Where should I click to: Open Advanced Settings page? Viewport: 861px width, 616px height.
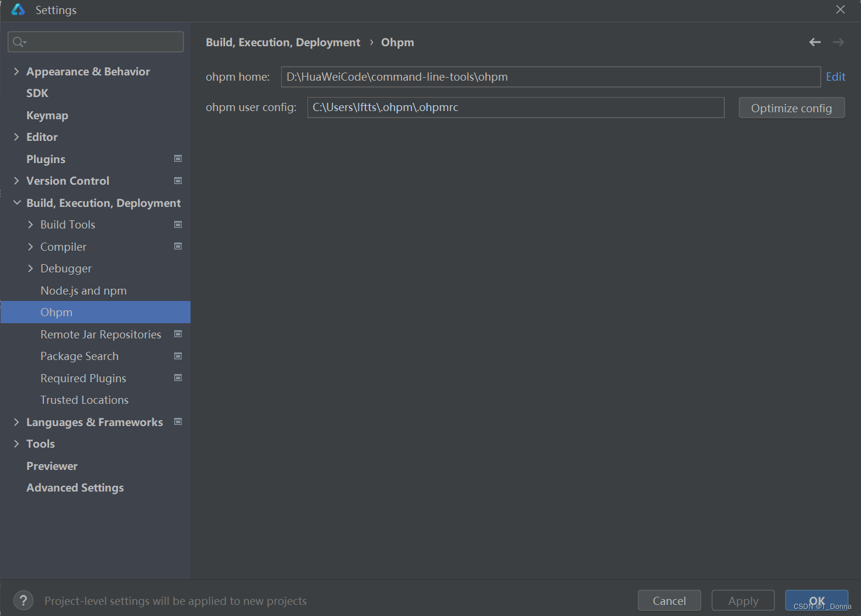(75, 487)
